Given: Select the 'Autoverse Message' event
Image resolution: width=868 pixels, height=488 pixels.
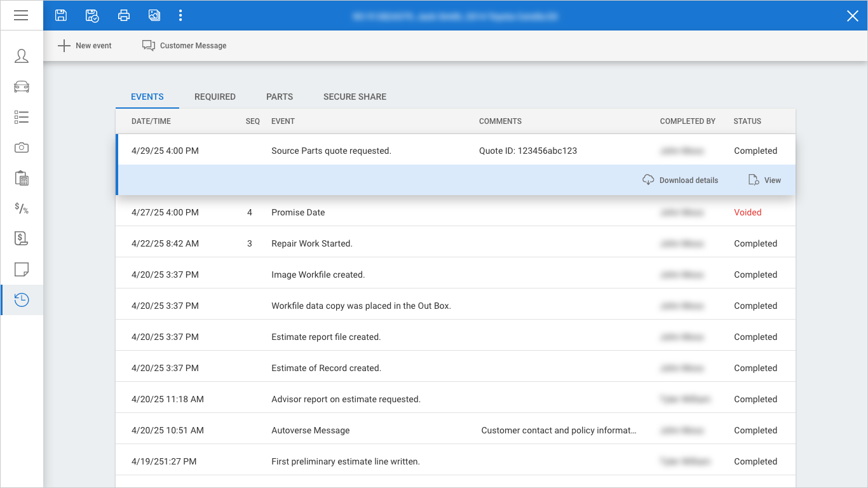Looking at the screenshot, I should [x=311, y=430].
